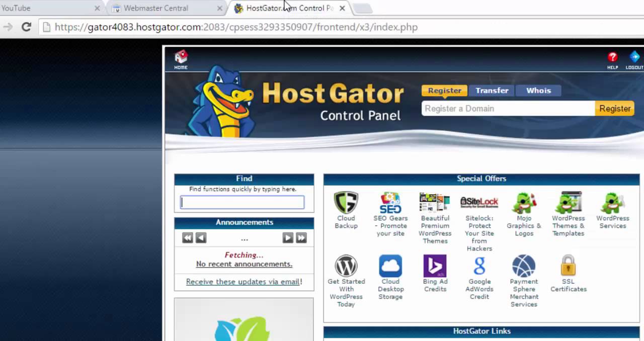Select the Register domain tab
This screenshot has width=644, height=341.
(x=445, y=91)
